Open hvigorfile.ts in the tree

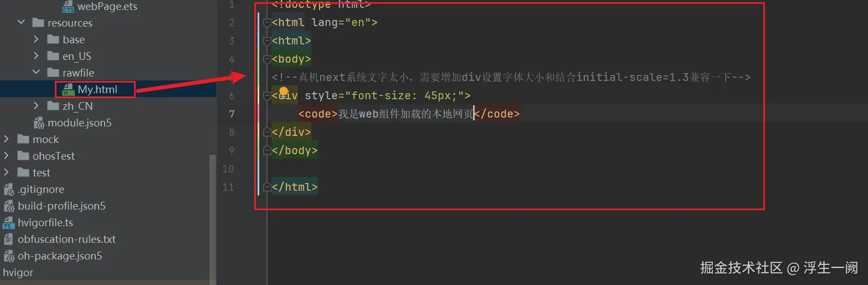pos(45,222)
